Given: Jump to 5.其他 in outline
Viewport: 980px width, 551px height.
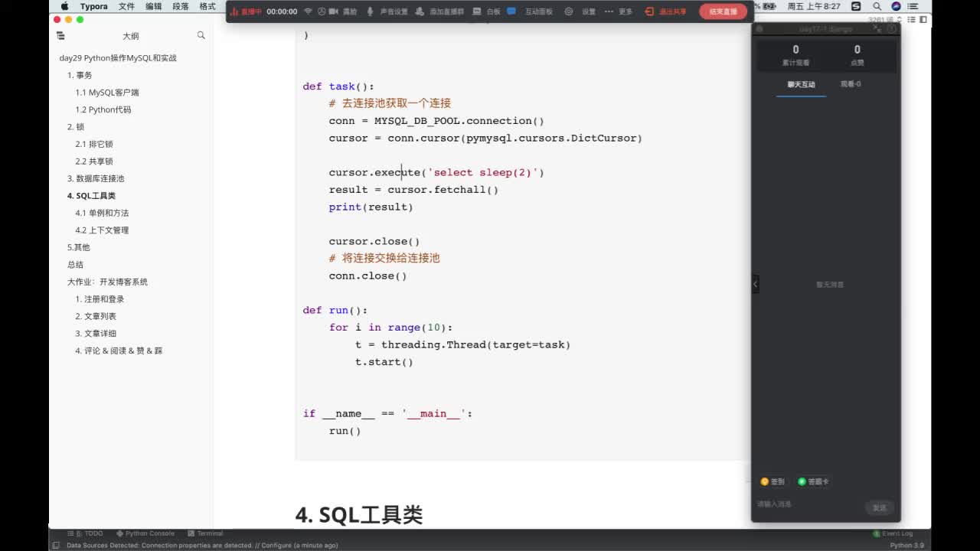Looking at the screenshot, I should click(79, 247).
